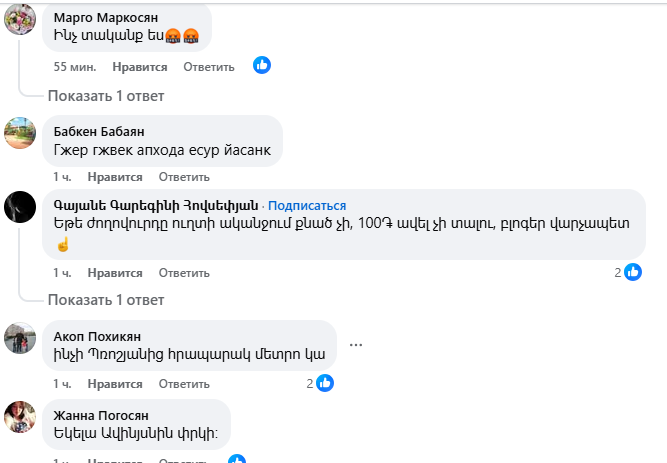Like Бабкен Бабаян's comment via Нравится
This screenshot has width=667, height=463.
point(114,177)
